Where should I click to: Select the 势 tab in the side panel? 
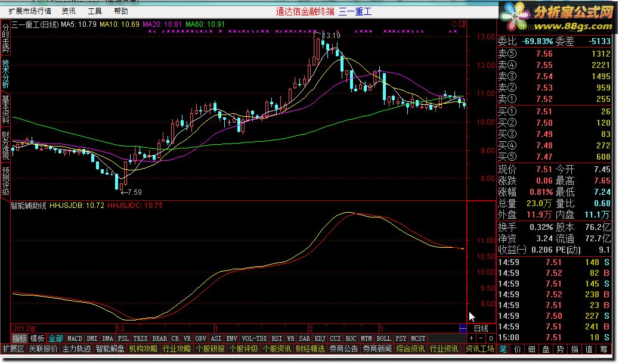pos(560,349)
